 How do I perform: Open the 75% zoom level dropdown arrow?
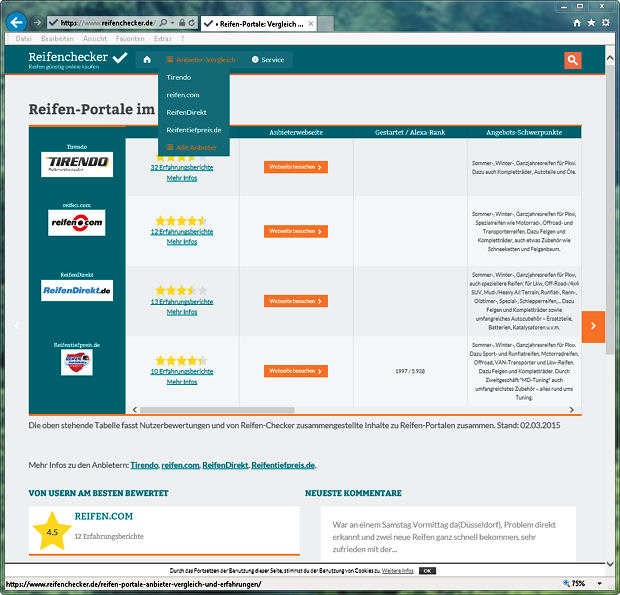pyautogui.click(x=599, y=584)
